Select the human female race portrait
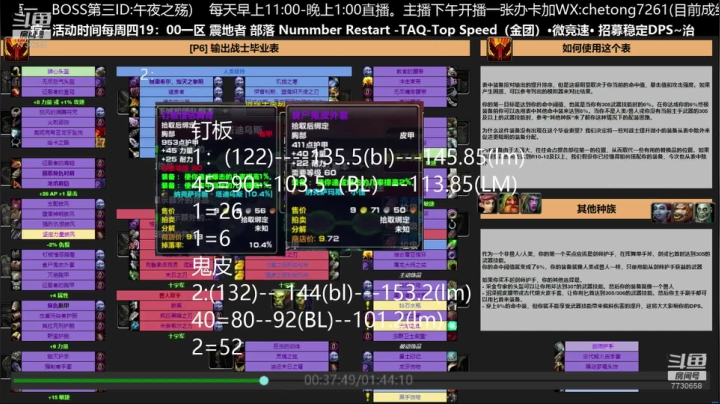 [x=488, y=203]
